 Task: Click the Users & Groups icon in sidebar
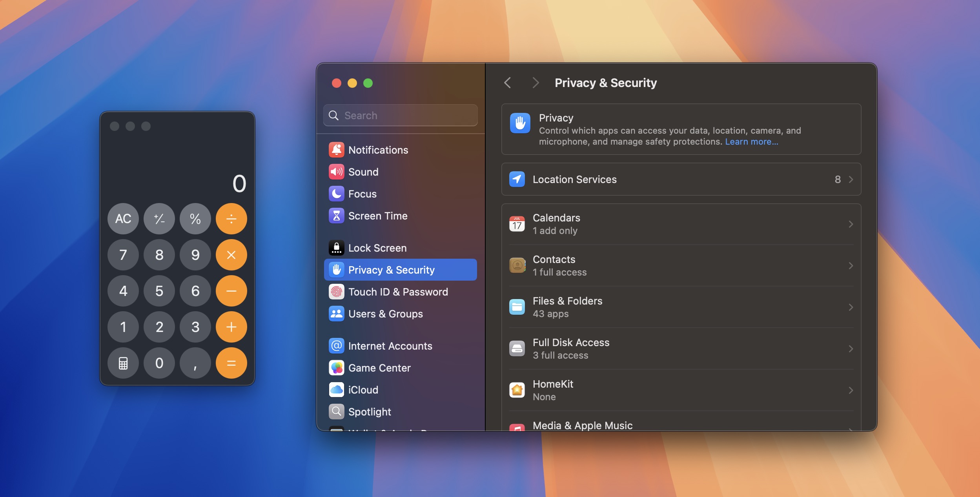(x=335, y=313)
